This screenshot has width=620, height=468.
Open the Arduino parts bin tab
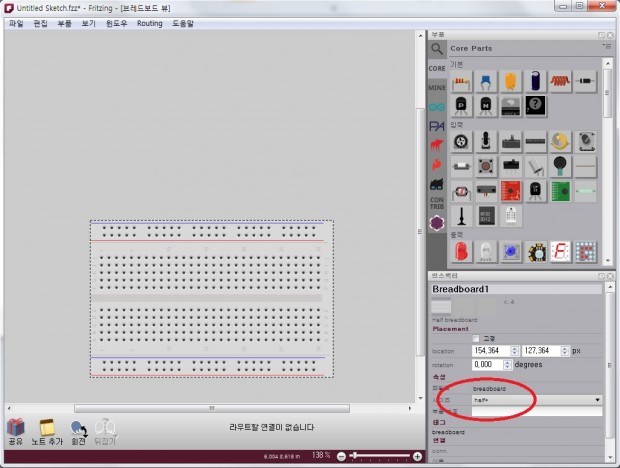[437, 106]
